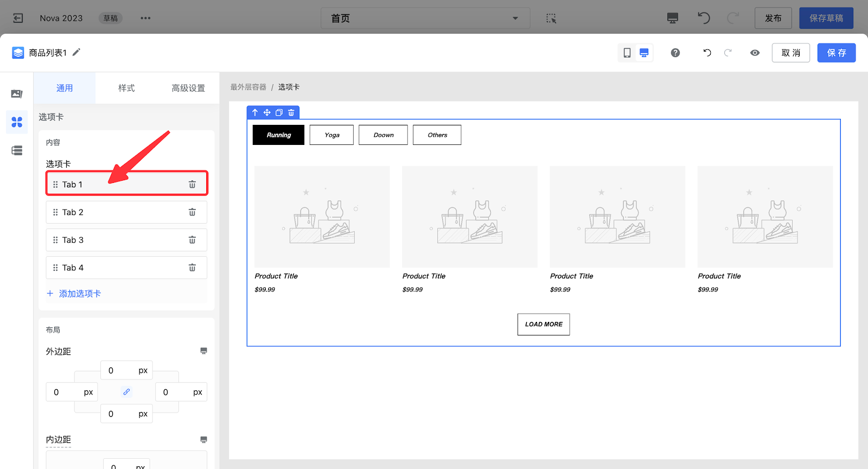Click the move handle on the block toolbar
Viewport: 868px width, 469px height.
tap(267, 113)
